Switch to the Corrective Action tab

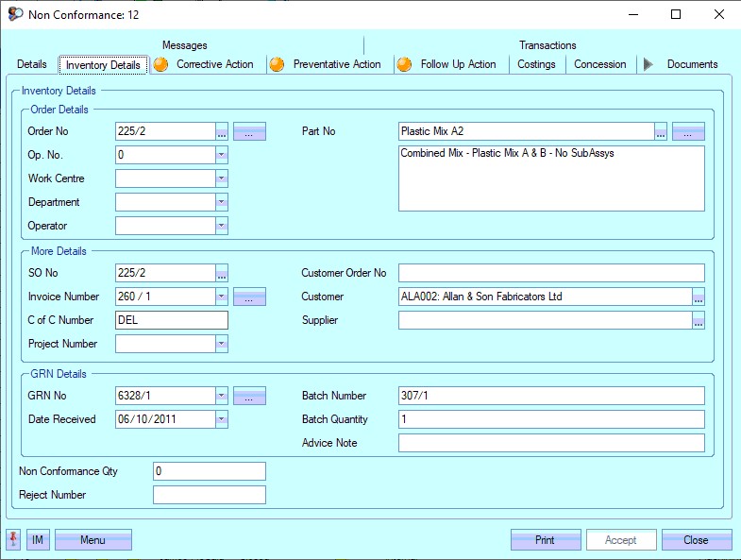tap(214, 64)
